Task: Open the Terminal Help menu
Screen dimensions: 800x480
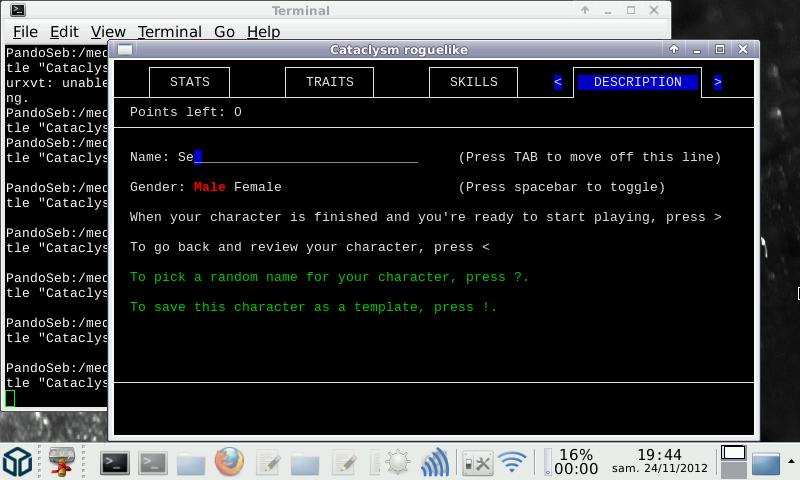Action: pos(264,32)
